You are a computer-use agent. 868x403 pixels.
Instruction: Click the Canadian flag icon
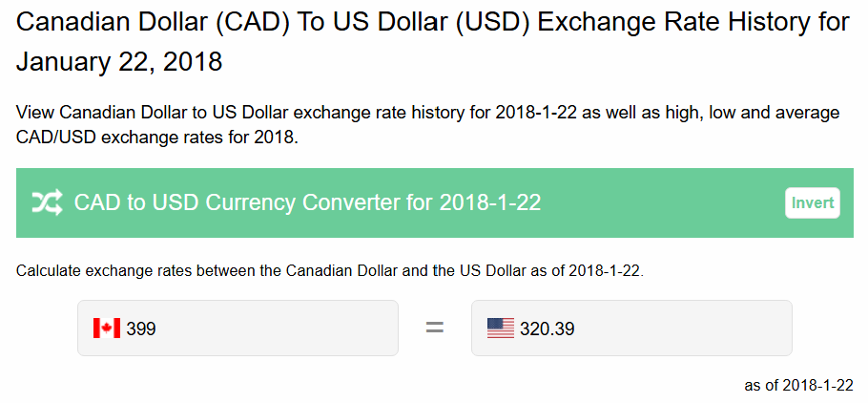pyautogui.click(x=106, y=329)
